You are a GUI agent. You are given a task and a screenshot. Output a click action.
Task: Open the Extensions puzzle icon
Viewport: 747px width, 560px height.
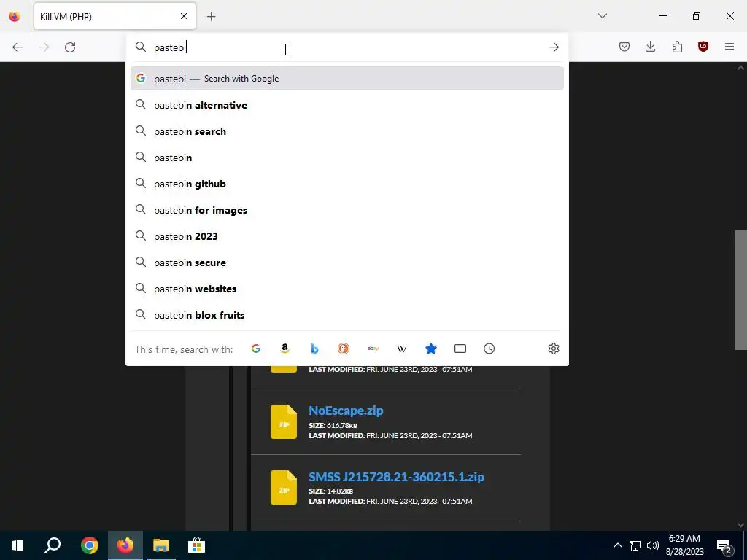click(677, 47)
